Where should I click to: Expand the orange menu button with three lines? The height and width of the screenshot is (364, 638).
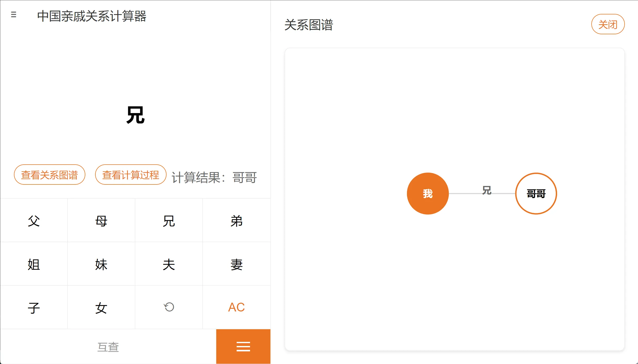[x=243, y=346]
